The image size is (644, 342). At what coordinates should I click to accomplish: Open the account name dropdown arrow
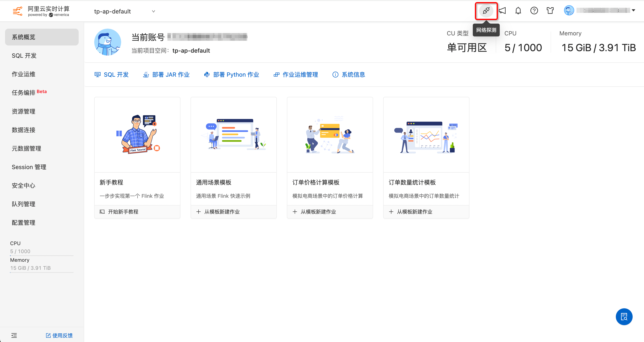point(633,11)
